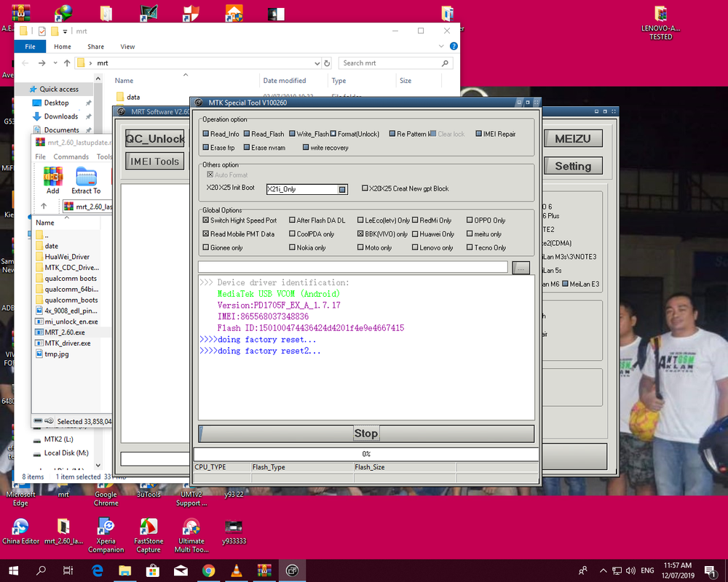This screenshot has height=582, width=728.
Task: Open Ultimate Multi Tool desktop shortcut
Action: click(x=191, y=535)
